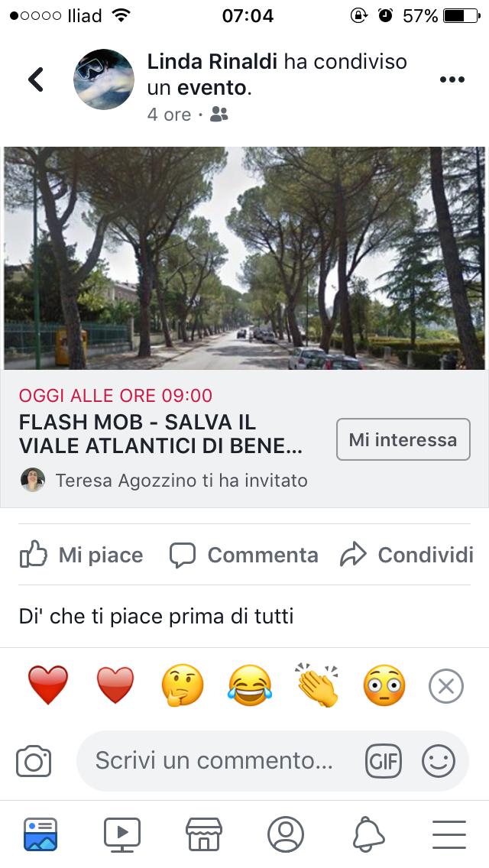Open the FLASH MOB event title

coord(160,434)
